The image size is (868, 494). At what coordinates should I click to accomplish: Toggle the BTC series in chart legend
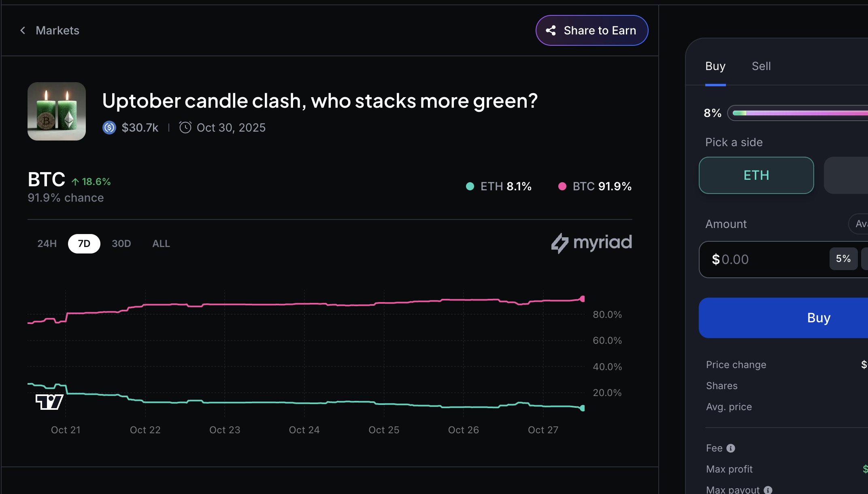595,186
